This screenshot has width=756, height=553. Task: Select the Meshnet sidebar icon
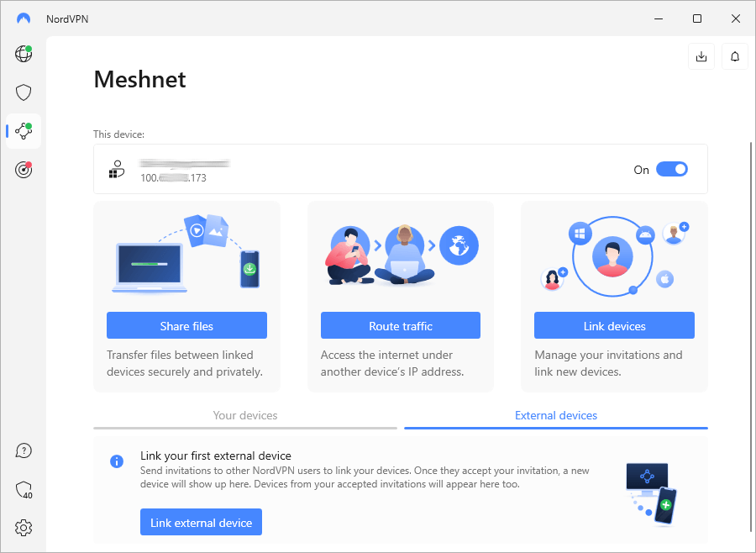tap(24, 131)
